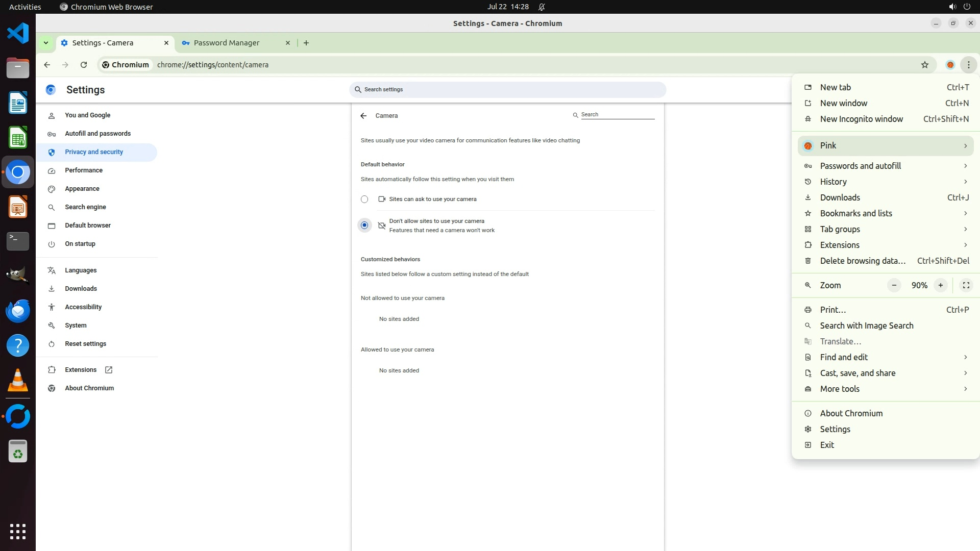980x551 pixels.
Task: Open tab search dropdown arrow
Action: (x=46, y=43)
